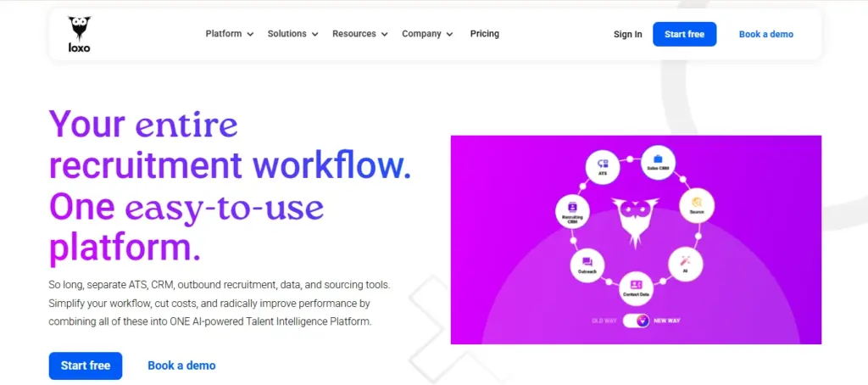Click the header Start free button
Viewport: 868px width, 385px height.
pyautogui.click(x=684, y=35)
